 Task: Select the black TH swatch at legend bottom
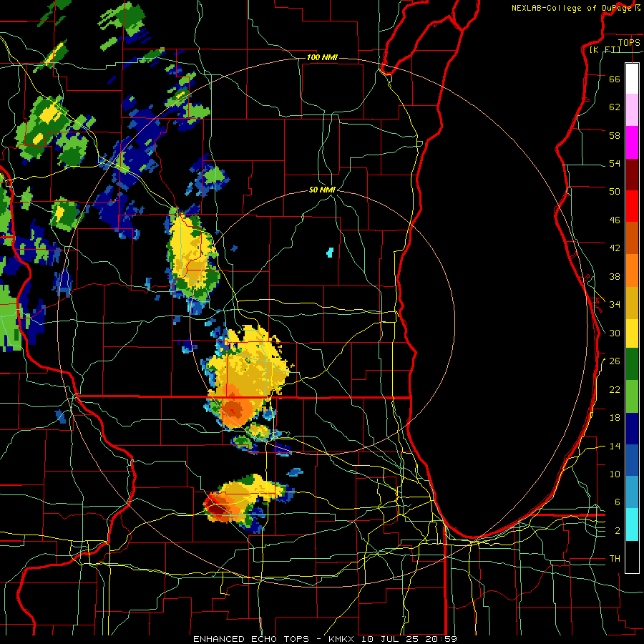pyautogui.click(x=632, y=557)
